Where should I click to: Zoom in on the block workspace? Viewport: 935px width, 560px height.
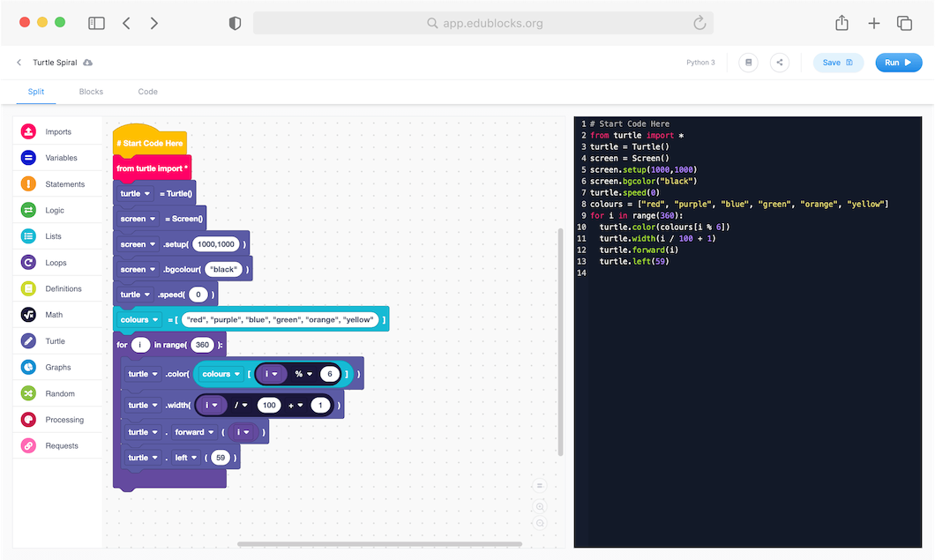coord(540,506)
